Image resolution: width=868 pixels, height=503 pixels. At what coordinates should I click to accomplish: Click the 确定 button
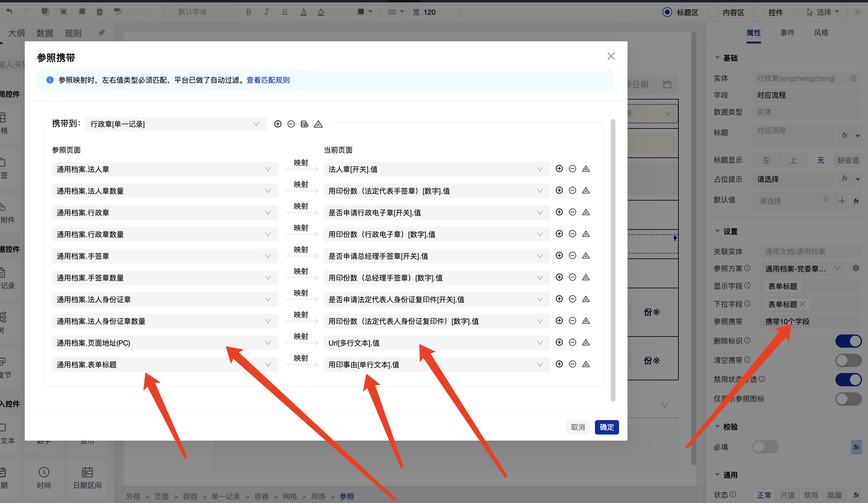pyautogui.click(x=607, y=427)
